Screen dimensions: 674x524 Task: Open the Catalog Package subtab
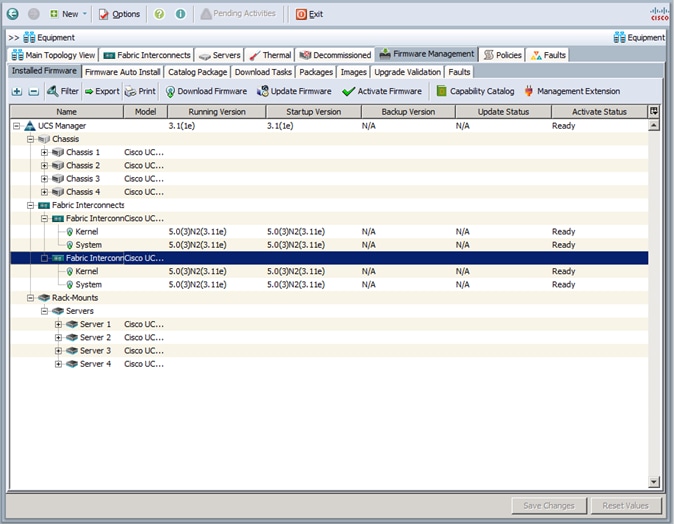coord(197,72)
